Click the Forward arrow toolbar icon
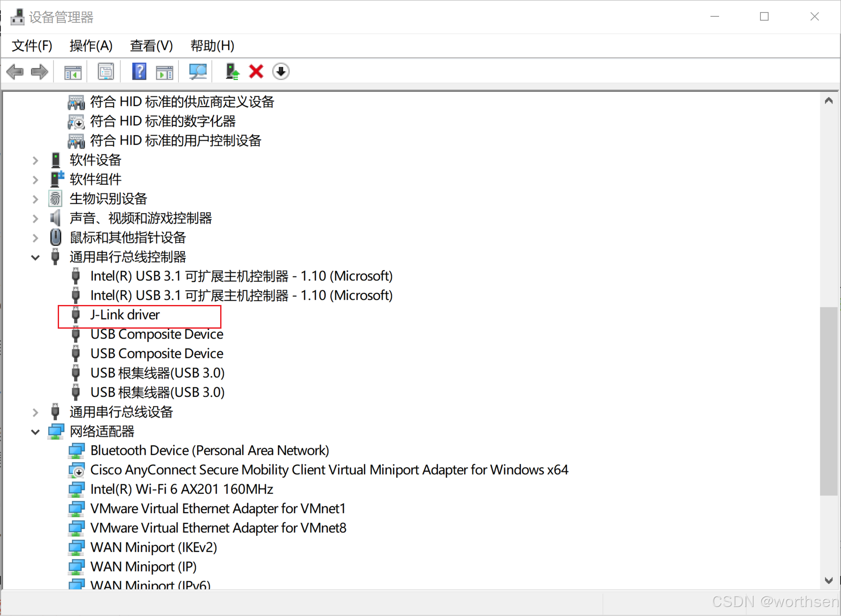This screenshot has height=616, width=841. point(40,72)
